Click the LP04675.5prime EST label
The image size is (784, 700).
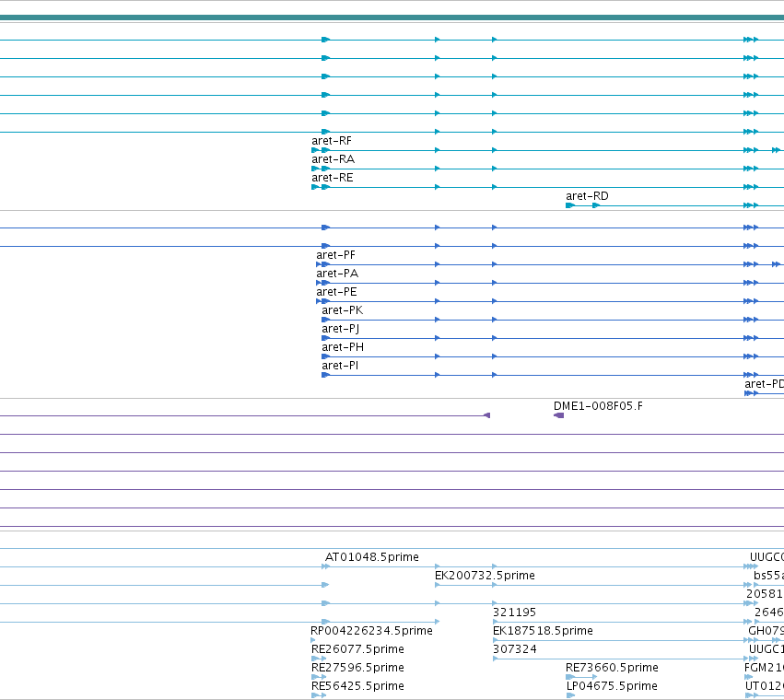point(612,686)
